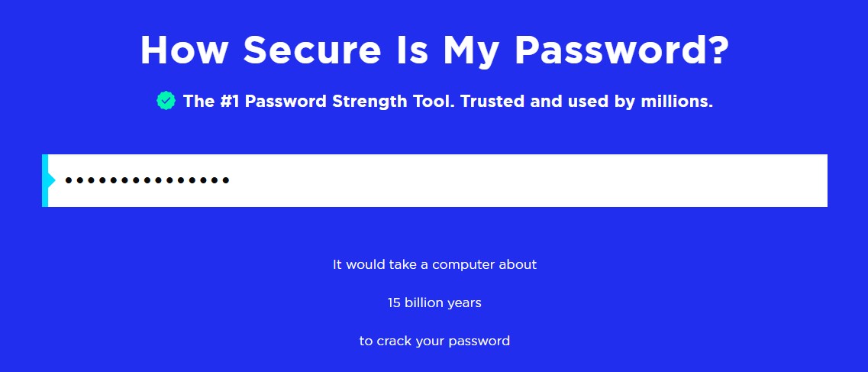
Task: Click the cyan arrow marker on the input
Action: tap(52, 180)
